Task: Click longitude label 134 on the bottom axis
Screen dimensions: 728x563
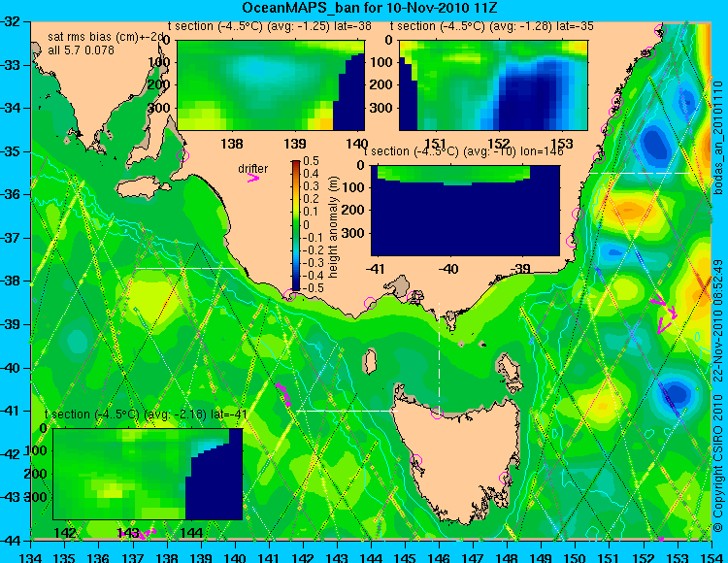Action: click(x=31, y=557)
